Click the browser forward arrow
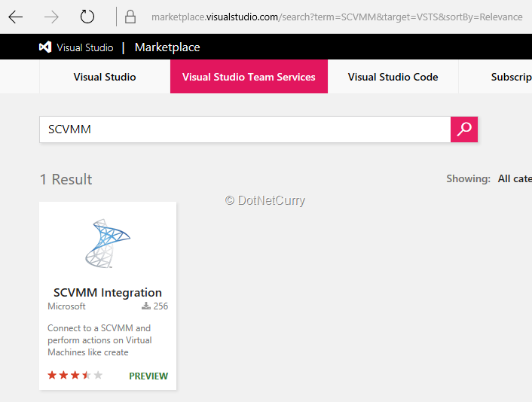The width and height of the screenshot is (532, 402). point(51,17)
